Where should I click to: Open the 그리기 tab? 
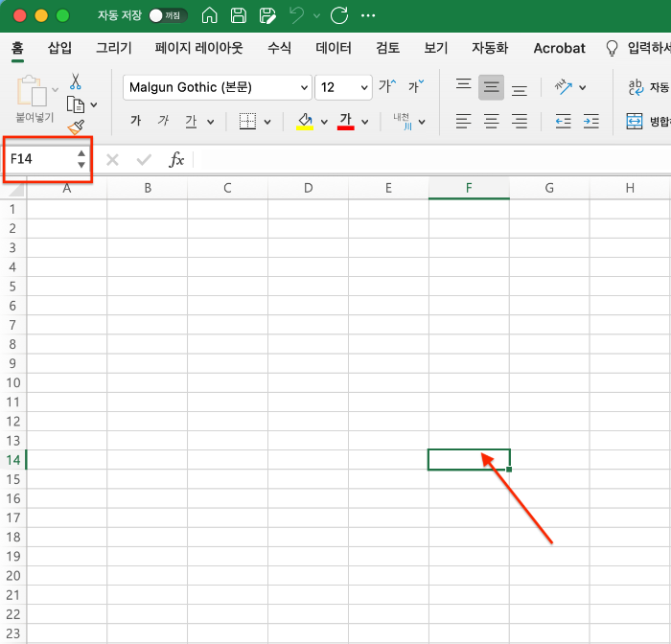114,48
